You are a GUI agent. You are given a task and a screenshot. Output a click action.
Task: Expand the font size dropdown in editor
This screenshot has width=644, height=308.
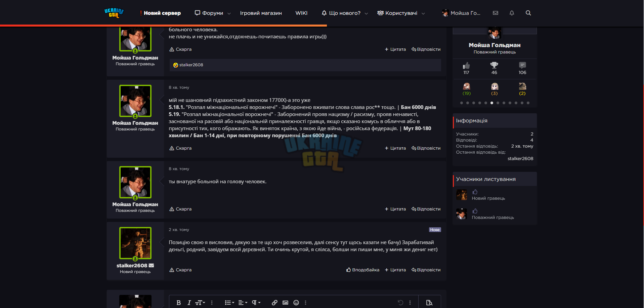[200, 303]
